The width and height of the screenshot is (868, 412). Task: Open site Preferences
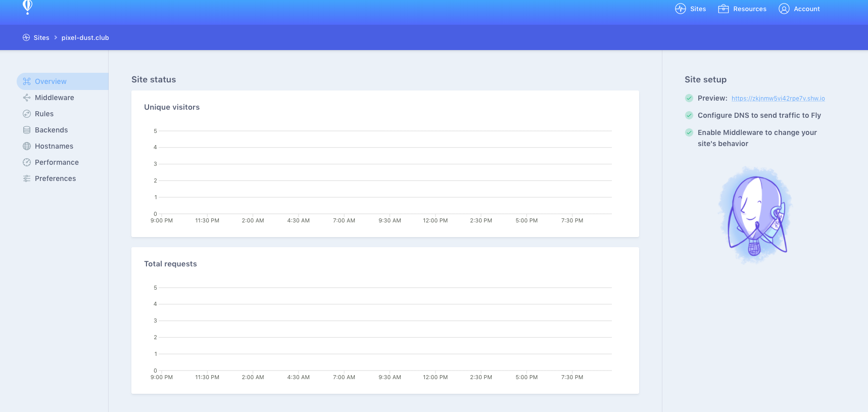[55, 178]
